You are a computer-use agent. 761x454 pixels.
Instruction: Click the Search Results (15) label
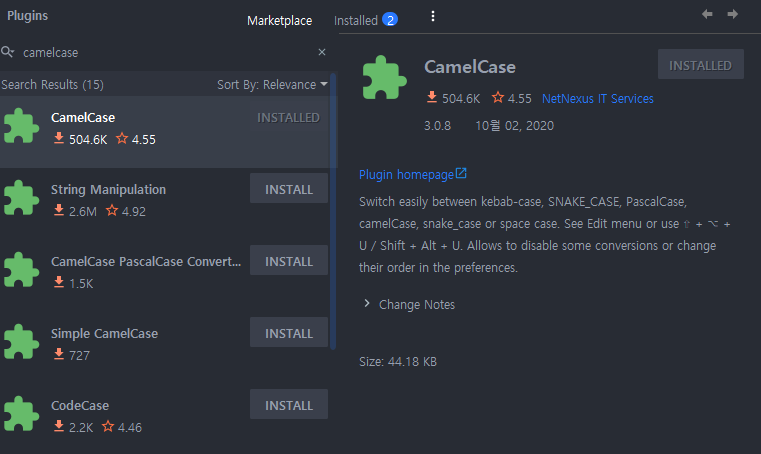tap(52, 84)
